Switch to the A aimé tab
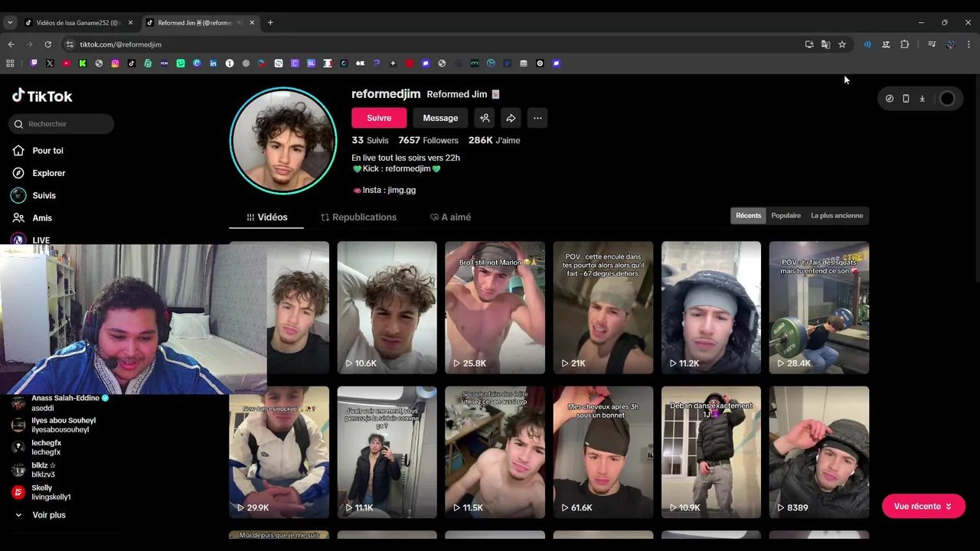The width and height of the screenshot is (980, 551). pyautogui.click(x=450, y=217)
